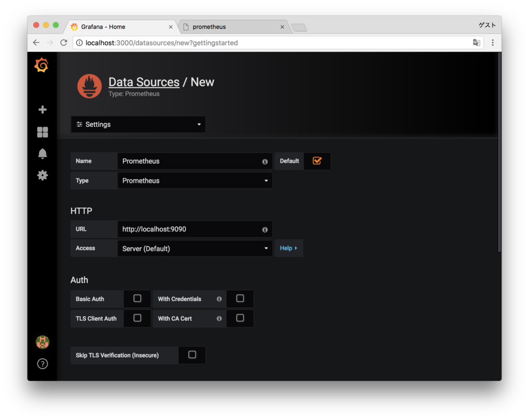This screenshot has height=420, width=529.
Task: Click the translate page icon
Action: click(476, 42)
